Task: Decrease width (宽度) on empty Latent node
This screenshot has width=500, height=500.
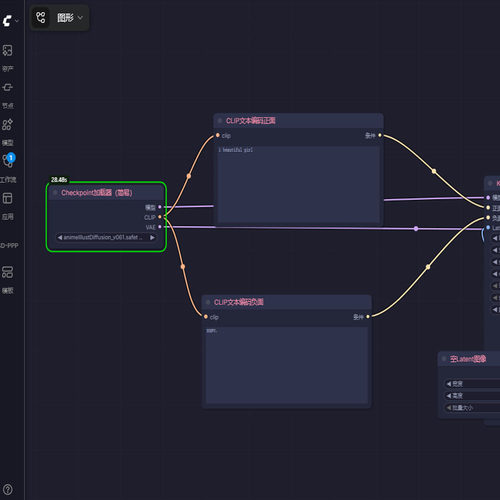Action: point(449,384)
